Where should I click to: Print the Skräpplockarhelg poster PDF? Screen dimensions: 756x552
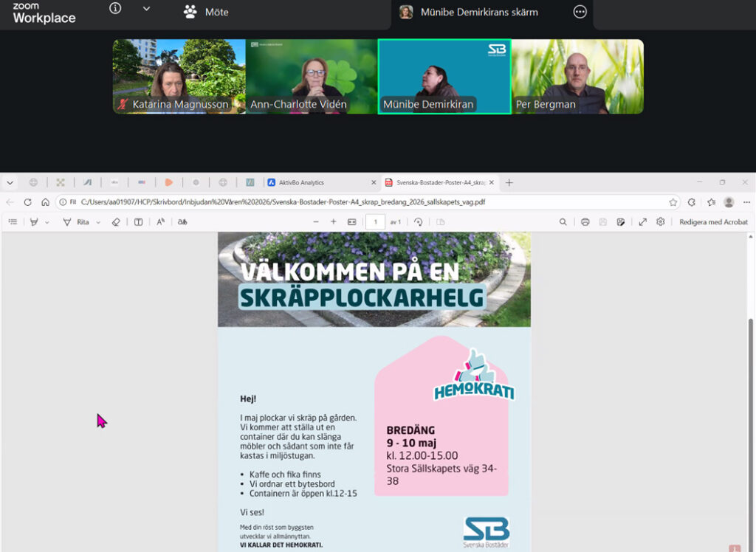[x=585, y=221]
